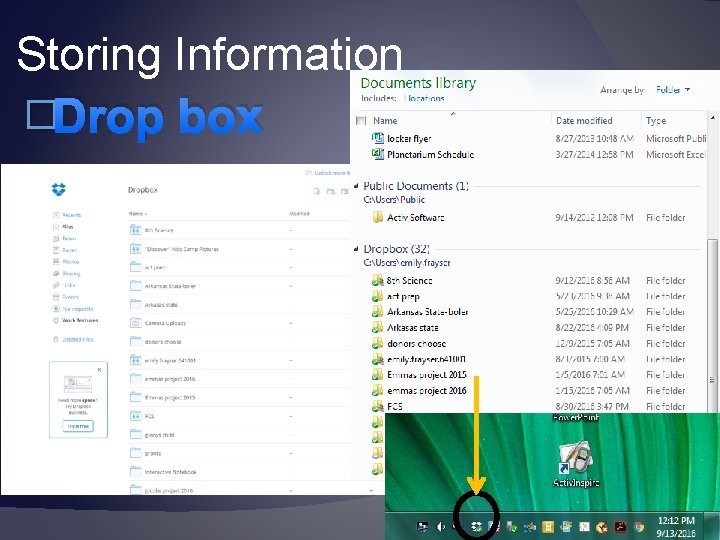Open donors choose folder on Dropbox web

[x=163, y=342]
